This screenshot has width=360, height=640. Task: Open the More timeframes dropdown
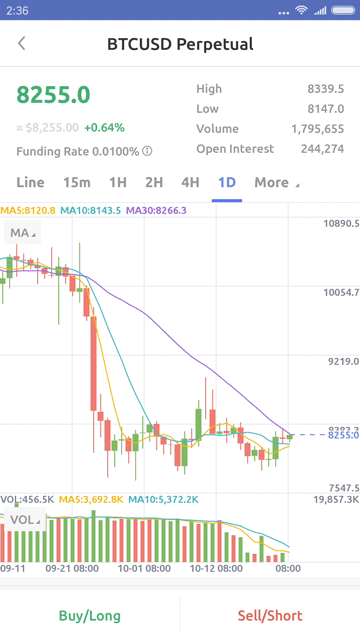277,182
